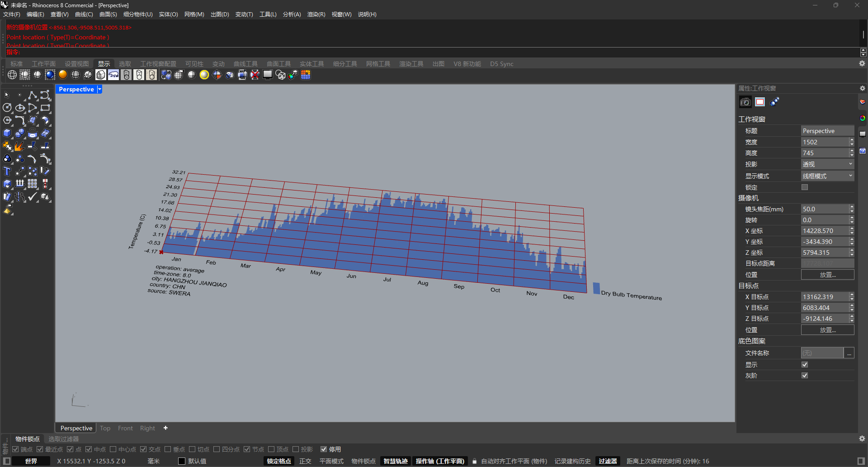Toggle the 交点 osnap checkbox
868x467 pixels.
[x=143, y=449]
